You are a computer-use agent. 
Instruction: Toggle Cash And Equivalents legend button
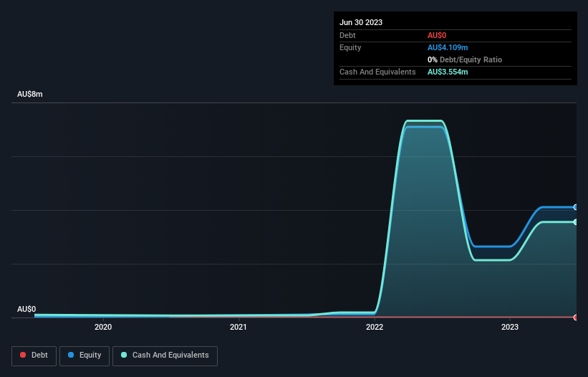coord(165,355)
